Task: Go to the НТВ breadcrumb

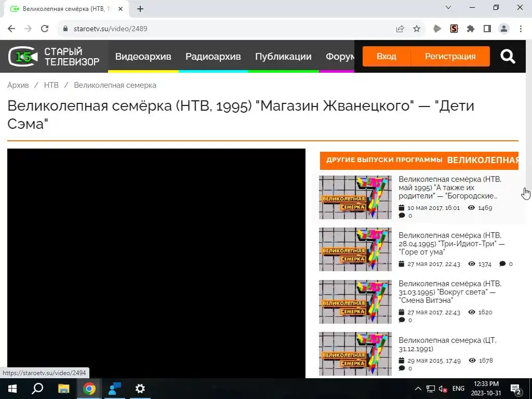Action: pyautogui.click(x=51, y=85)
